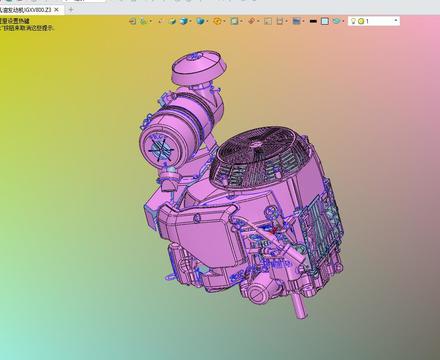This screenshot has height=360, width=440.
Task: Click the orange circular rotate icon
Action: 217,21
